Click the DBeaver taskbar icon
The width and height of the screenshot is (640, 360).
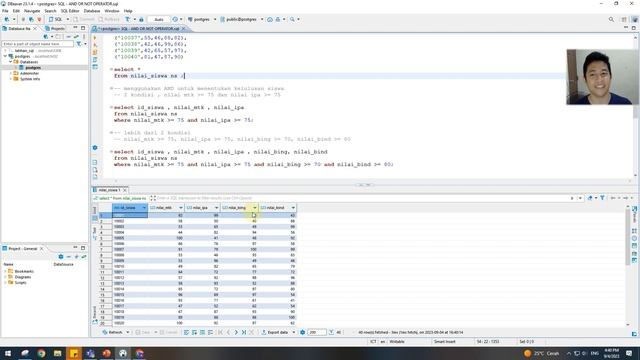(x=123, y=353)
